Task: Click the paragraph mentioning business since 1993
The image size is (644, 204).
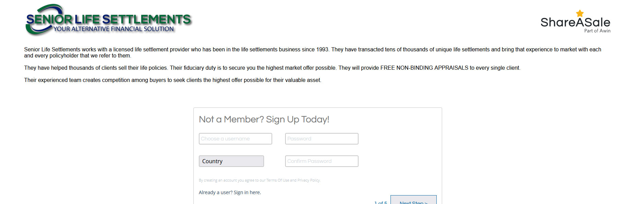Action: [x=313, y=52]
